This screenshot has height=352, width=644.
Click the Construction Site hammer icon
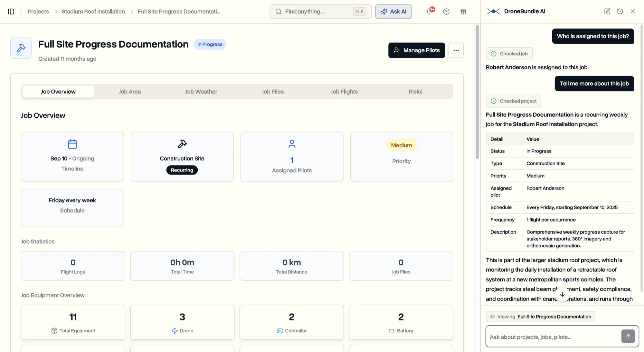coord(182,144)
